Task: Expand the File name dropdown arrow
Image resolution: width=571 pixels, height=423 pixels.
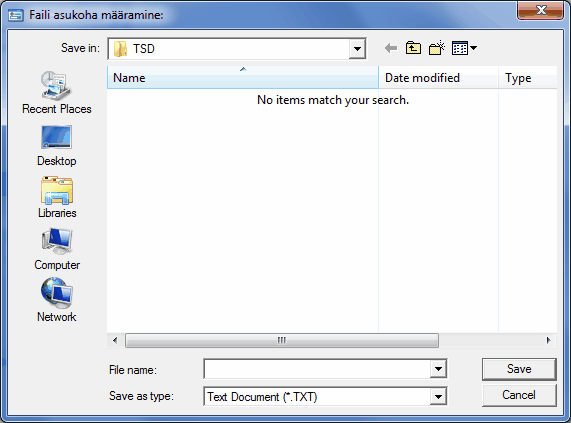Action: [438, 369]
